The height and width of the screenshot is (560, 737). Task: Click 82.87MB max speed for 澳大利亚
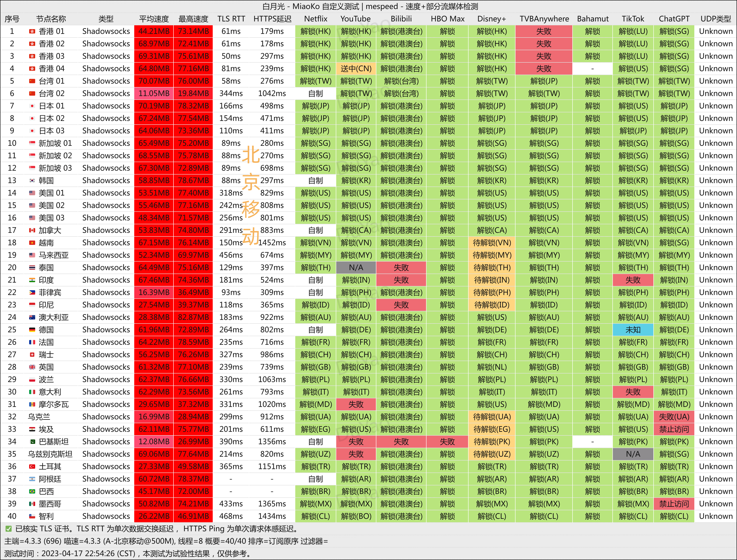[x=193, y=317]
